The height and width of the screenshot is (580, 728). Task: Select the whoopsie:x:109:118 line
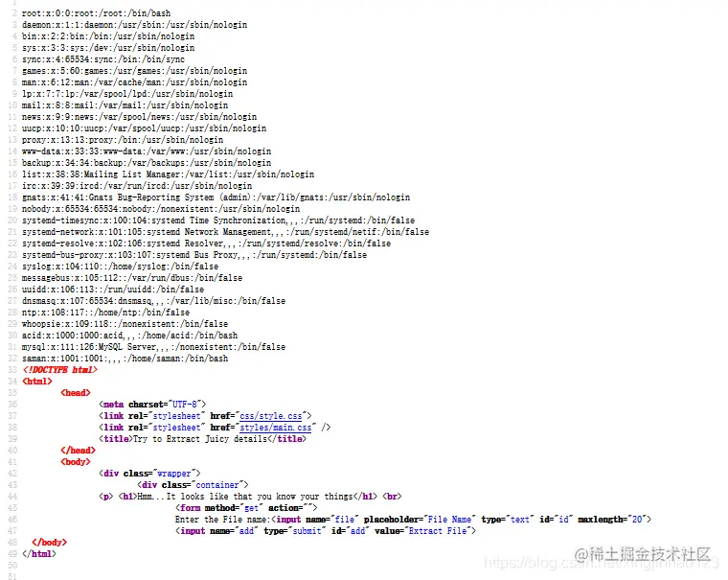click(x=125, y=324)
